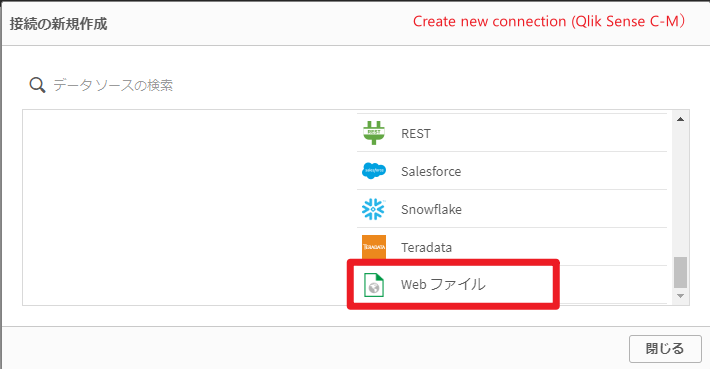710x369 pixels.
Task: Click the Salesforce cloud logo icon
Action: pos(374,171)
